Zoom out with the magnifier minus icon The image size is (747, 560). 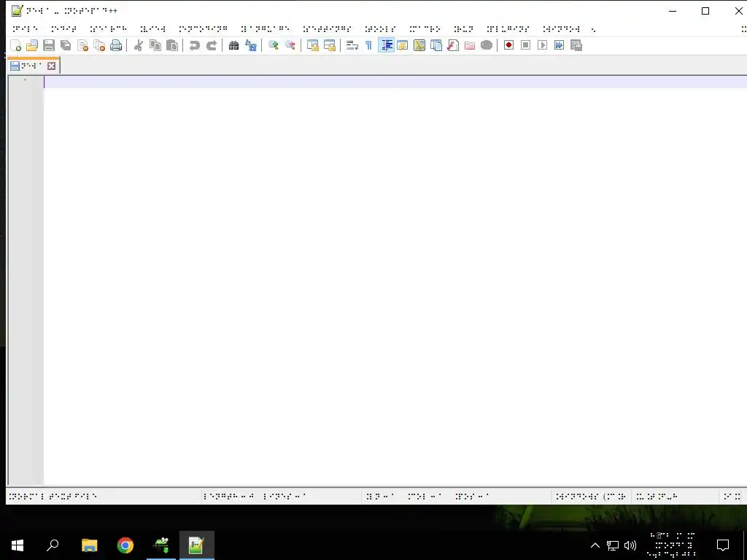coord(290,45)
